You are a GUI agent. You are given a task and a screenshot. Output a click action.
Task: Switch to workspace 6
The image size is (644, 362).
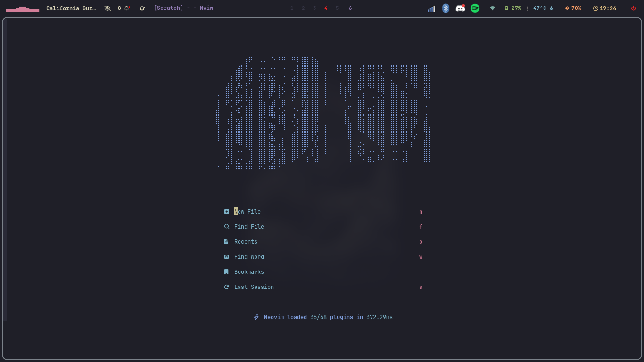[x=350, y=8]
